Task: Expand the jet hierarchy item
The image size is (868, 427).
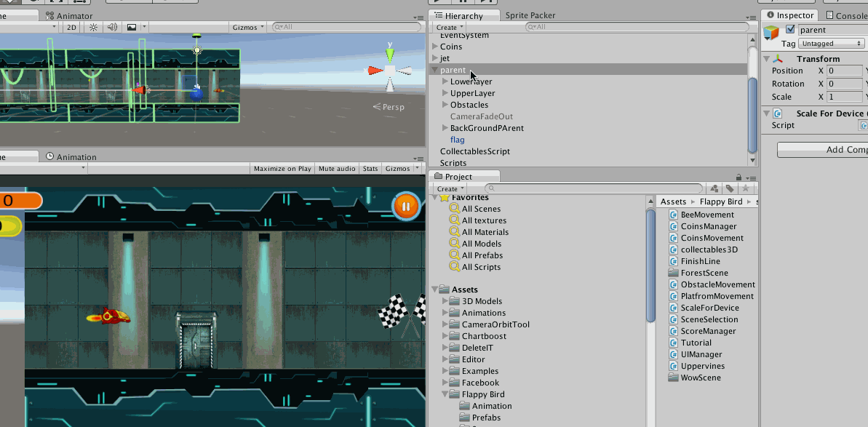Action: (x=435, y=58)
